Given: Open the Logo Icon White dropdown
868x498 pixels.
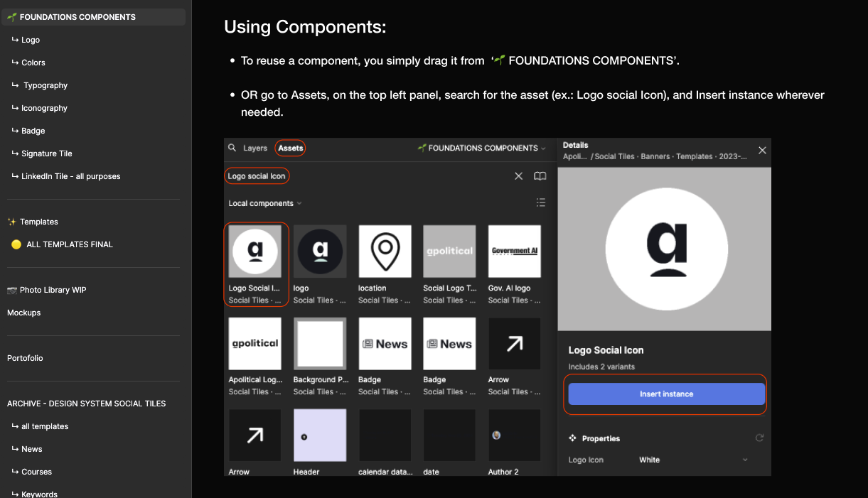Looking at the screenshot, I should [x=693, y=460].
